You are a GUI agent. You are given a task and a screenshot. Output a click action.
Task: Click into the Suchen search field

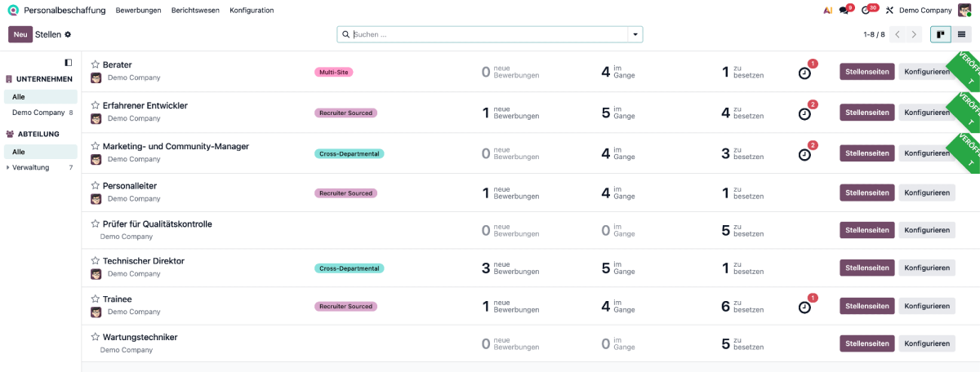(x=488, y=34)
